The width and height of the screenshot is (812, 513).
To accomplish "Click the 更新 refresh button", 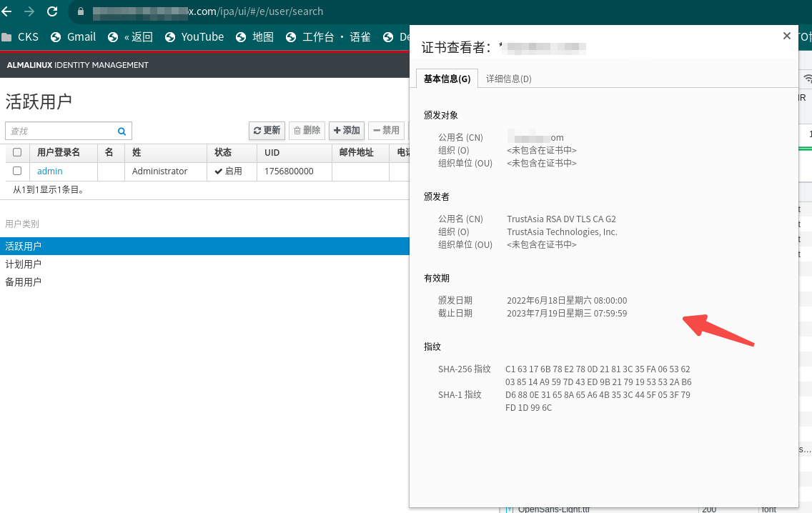I will pyautogui.click(x=267, y=131).
